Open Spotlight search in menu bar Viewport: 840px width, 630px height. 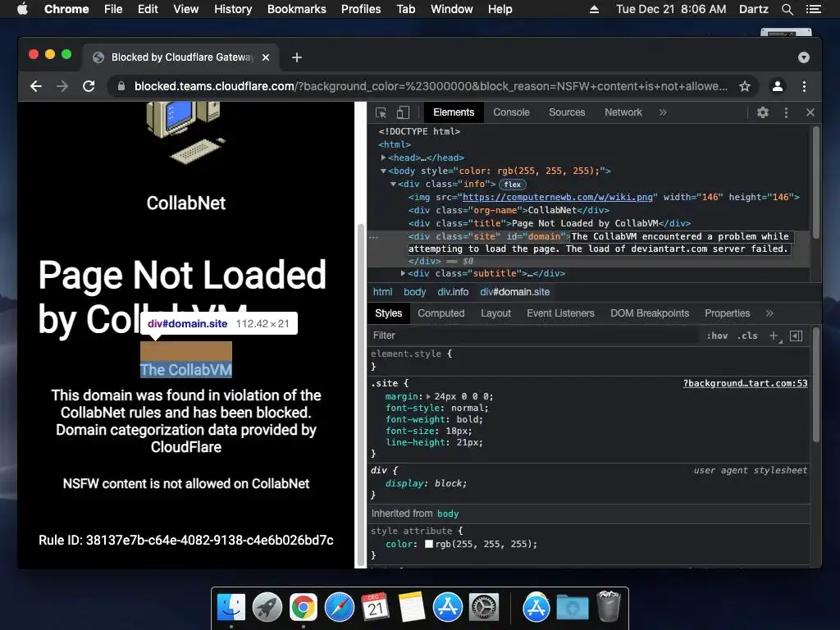pyautogui.click(x=787, y=9)
